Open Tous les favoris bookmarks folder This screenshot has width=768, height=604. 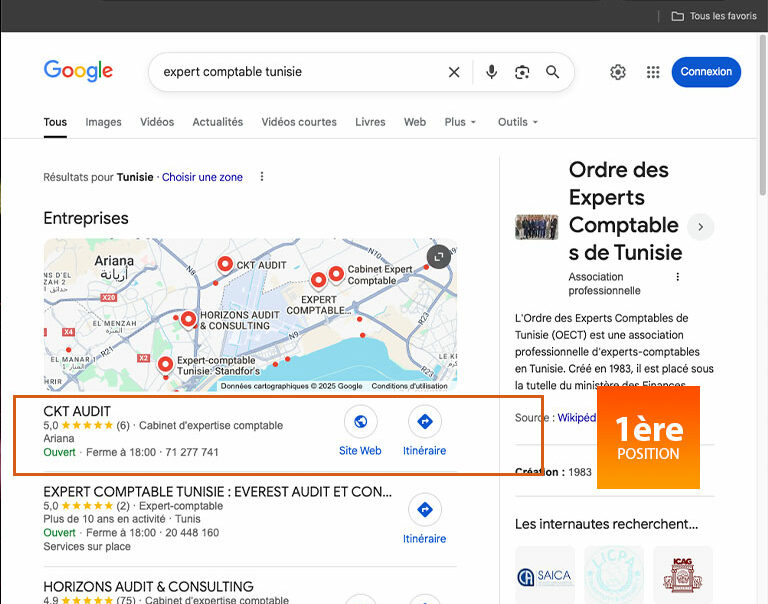coord(714,16)
